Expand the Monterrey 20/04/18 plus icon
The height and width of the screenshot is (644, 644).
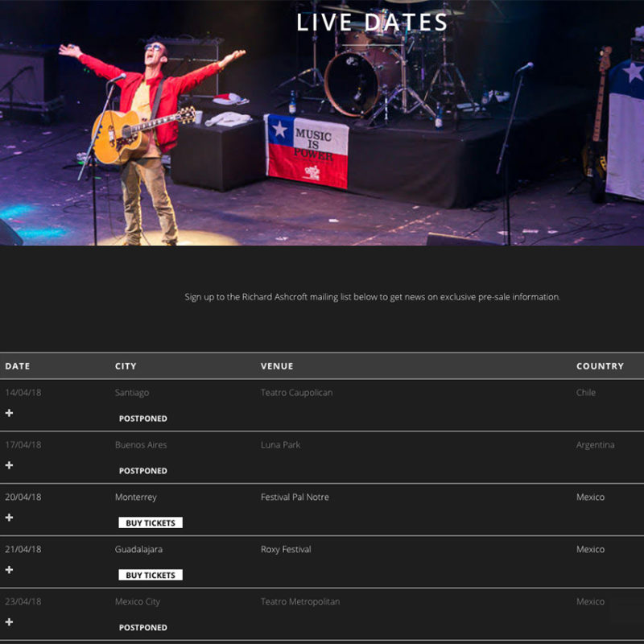coord(9,517)
